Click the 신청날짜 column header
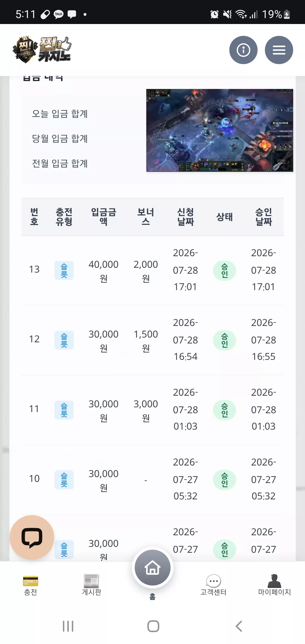The height and width of the screenshot is (644, 305). 186,217
